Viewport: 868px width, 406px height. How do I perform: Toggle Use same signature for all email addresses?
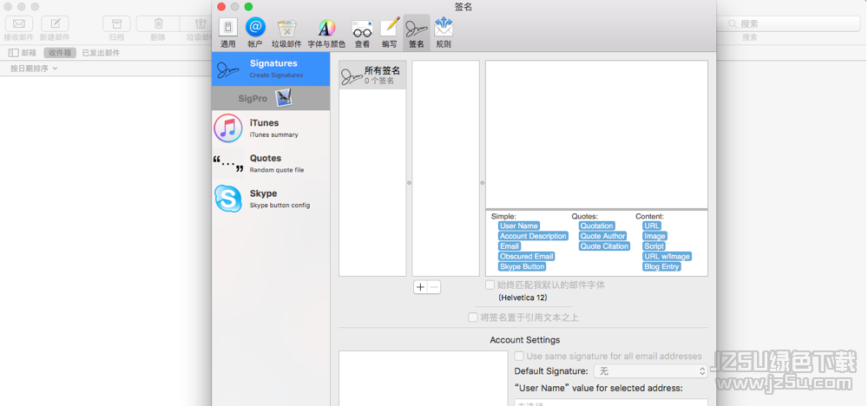[x=519, y=357]
